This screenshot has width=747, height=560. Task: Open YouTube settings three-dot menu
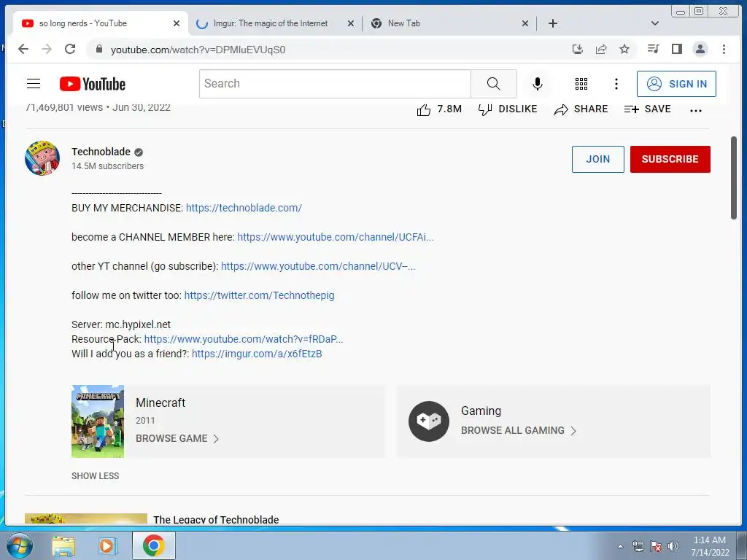click(616, 84)
